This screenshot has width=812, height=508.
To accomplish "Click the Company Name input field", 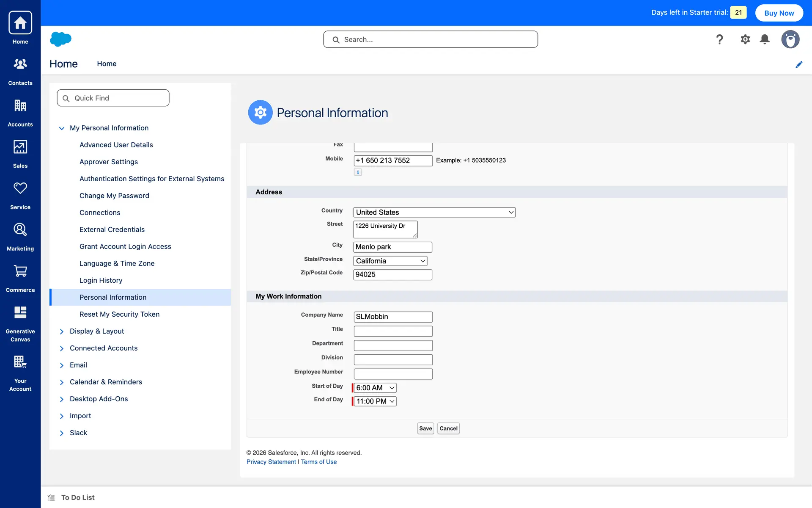I will (x=393, y=317).
